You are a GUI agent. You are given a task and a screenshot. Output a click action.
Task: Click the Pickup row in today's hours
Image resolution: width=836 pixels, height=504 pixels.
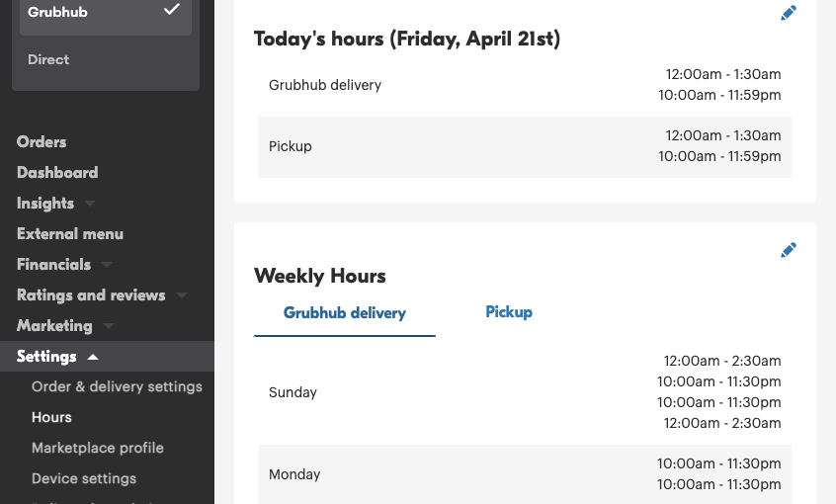[525, 146]
